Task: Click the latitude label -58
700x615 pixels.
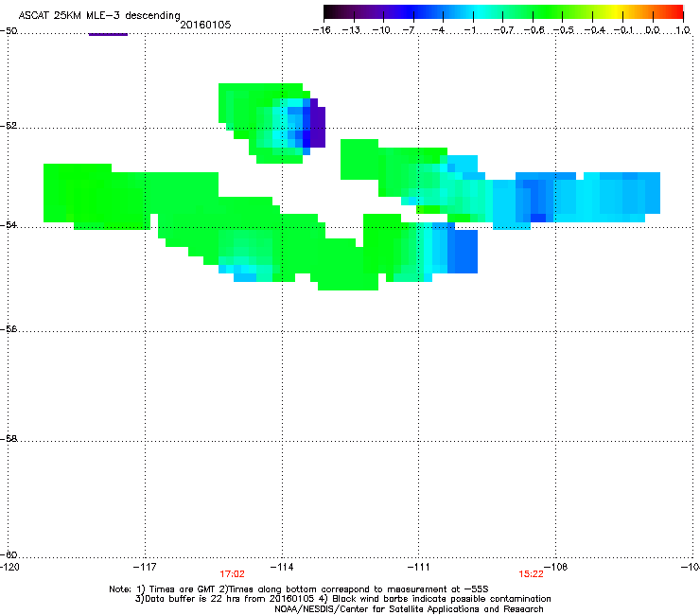Action: click(9, 439)
